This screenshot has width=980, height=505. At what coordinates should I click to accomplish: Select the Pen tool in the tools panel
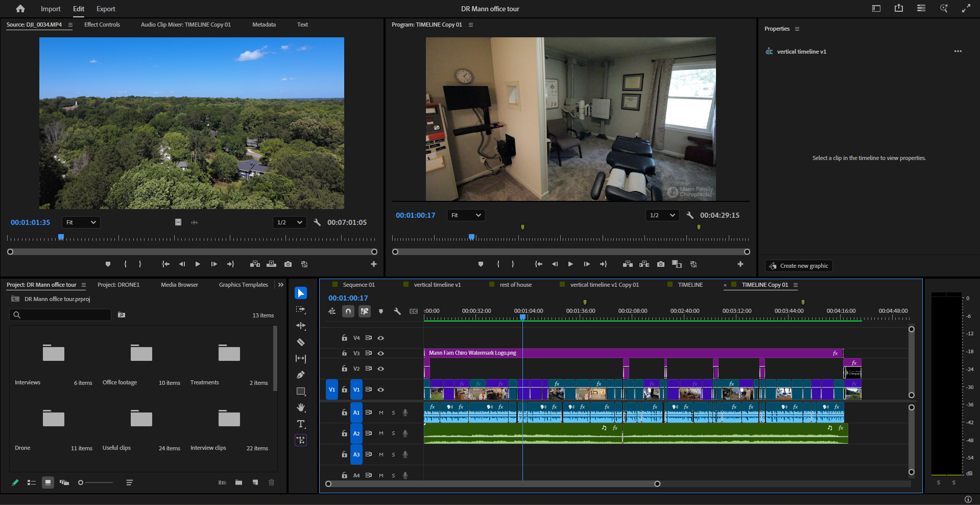pos(301,375)
